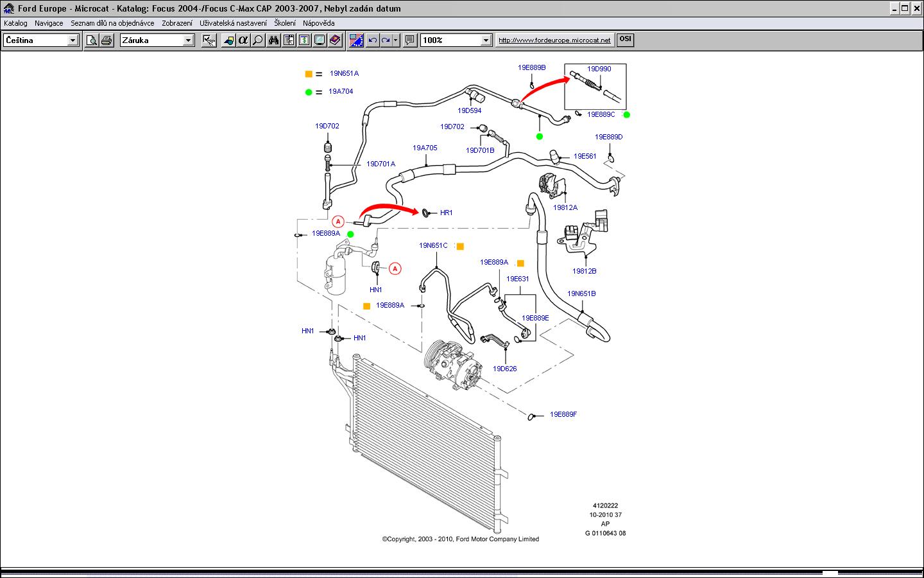The image size is (924, 578).
Task: Open the Zobrazení menu
Action: 176,23
